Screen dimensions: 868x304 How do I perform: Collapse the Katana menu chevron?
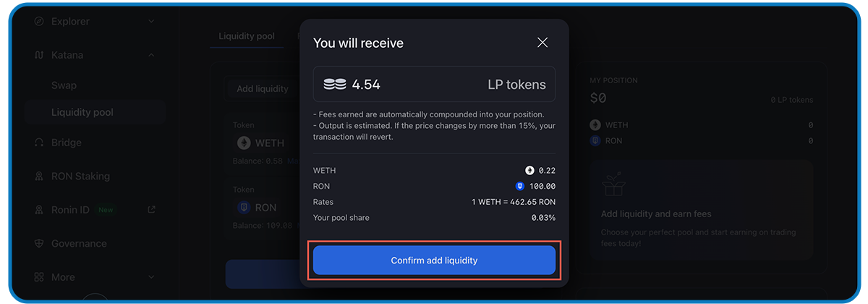pyautogui.click(x=151, y=55)
